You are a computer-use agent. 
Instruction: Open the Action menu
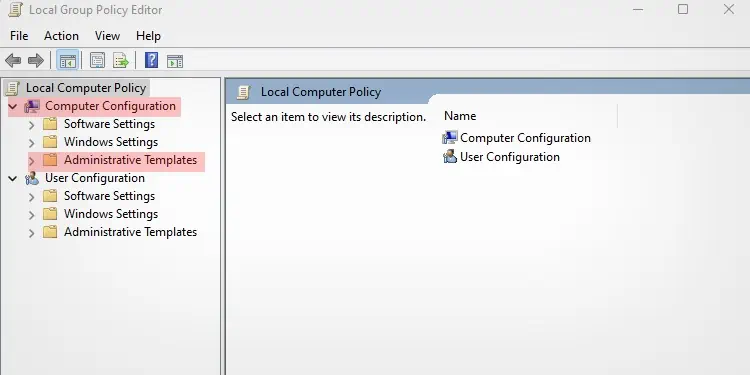61,36
